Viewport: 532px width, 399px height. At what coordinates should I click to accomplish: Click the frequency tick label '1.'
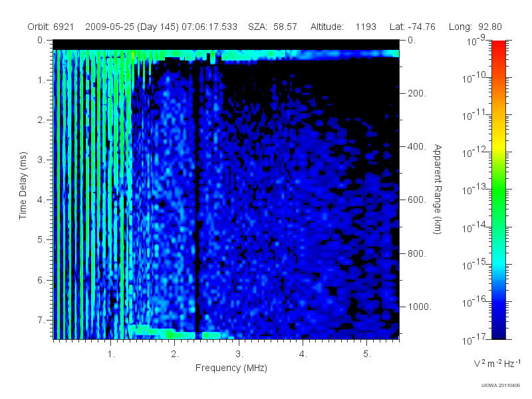tap(111, 354)
